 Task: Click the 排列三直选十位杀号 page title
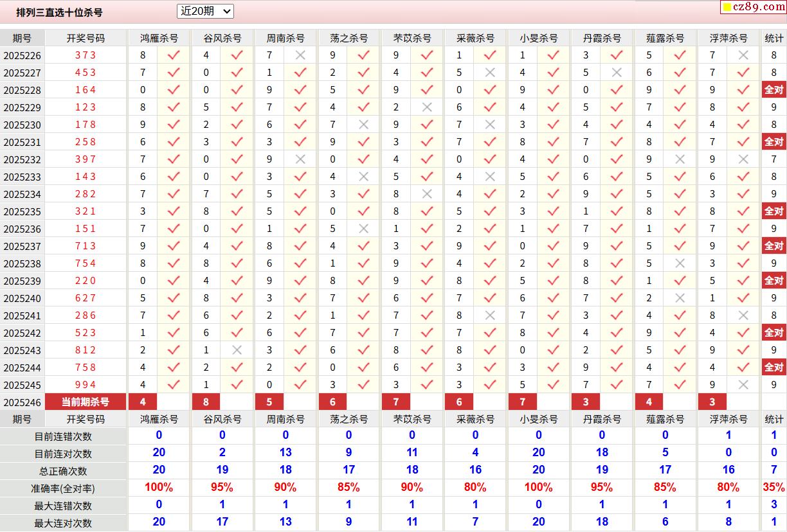point(59,12)
